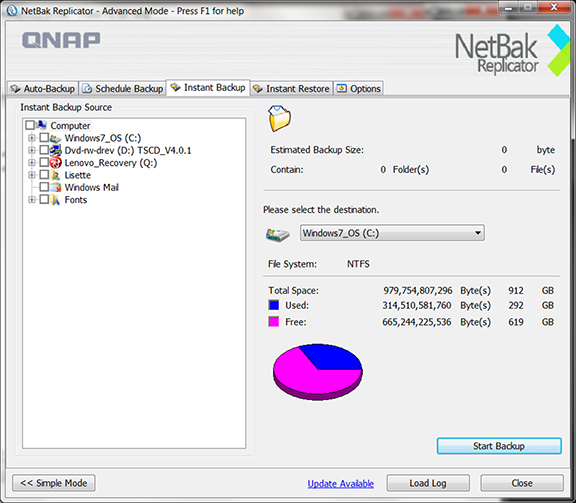Image resolution: width=576 pixels, height=503 pixels.
Task: Check the Lisette checkbox
Action: pyautogui.click(x=44, y=175)
